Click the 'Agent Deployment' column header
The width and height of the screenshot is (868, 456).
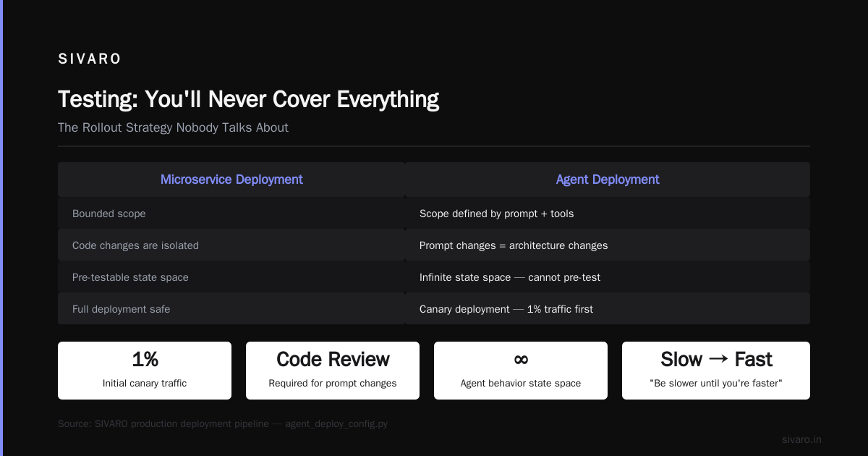pyautogui.click(x=608, y=180)
